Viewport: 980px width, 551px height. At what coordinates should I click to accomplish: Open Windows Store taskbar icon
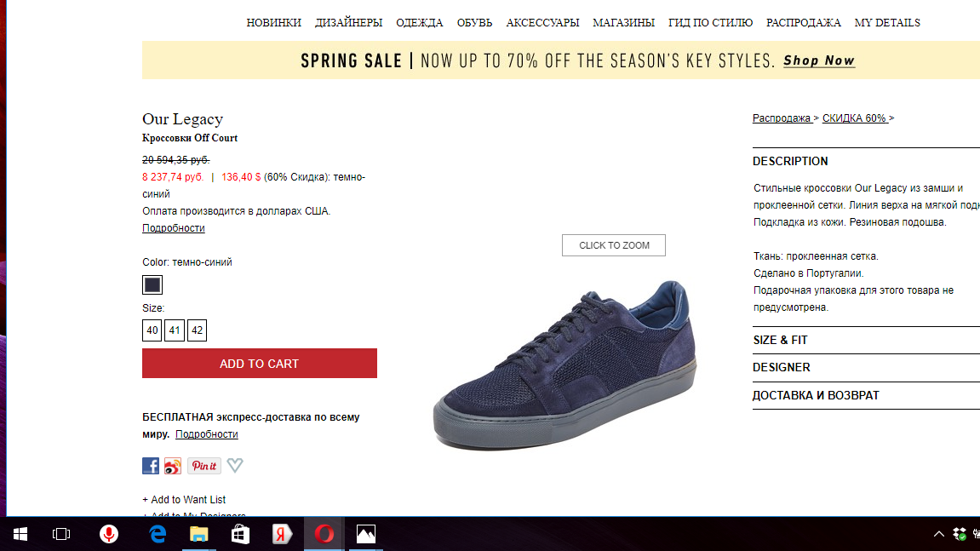pos(241,534)
